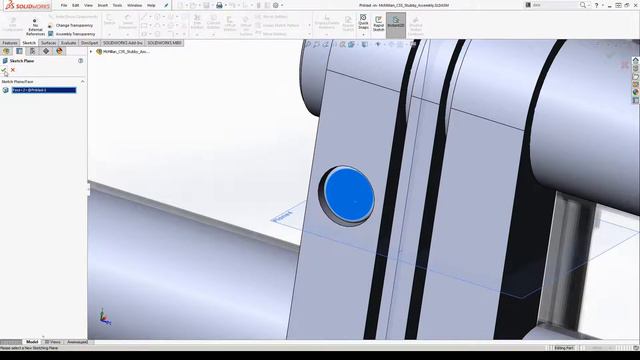Click the Plane label in the viewport
The image size is (640, 360).
283,217
